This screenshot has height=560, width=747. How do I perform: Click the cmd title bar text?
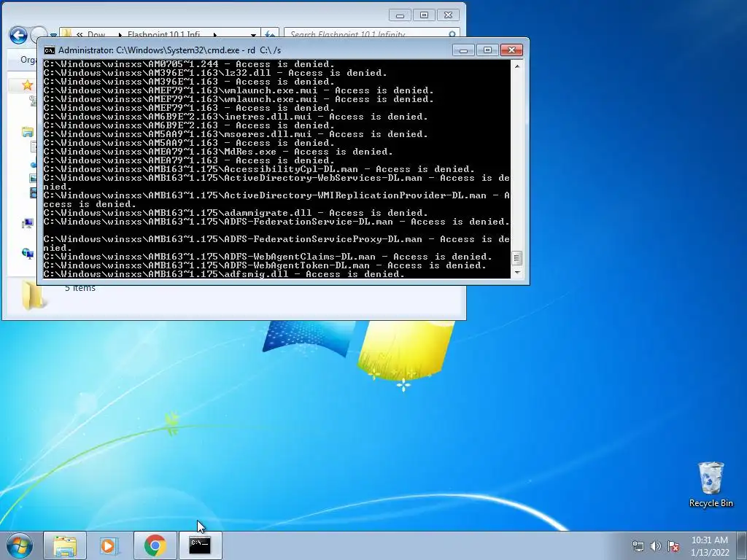click(169, 50)
